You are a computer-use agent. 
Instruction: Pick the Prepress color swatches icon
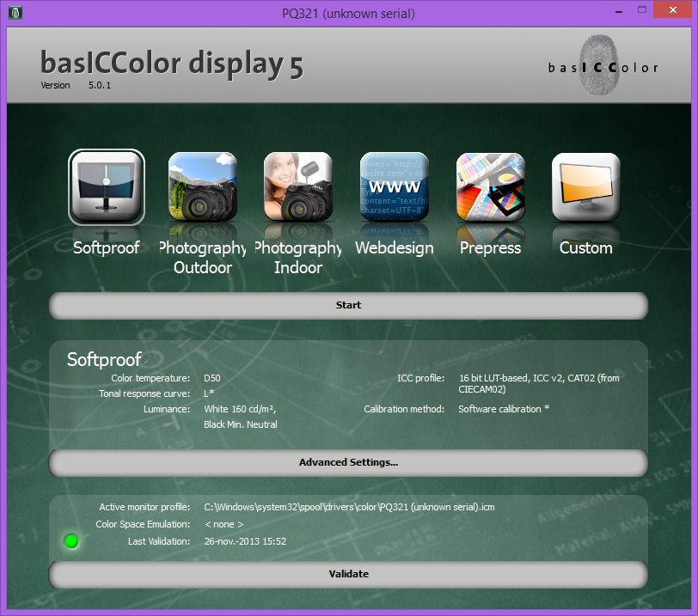[491, 186]
